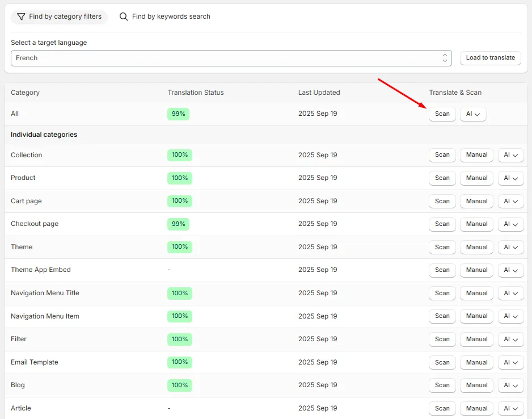Screen dimensions: 532x419
Task: Click the target language stepper arrows
Action: pos(445,58)
